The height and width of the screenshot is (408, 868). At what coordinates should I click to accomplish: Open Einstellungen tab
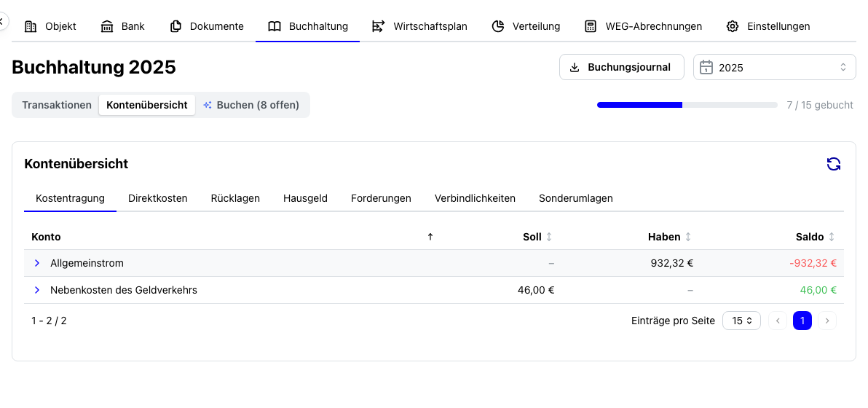(x=768, y=26)
